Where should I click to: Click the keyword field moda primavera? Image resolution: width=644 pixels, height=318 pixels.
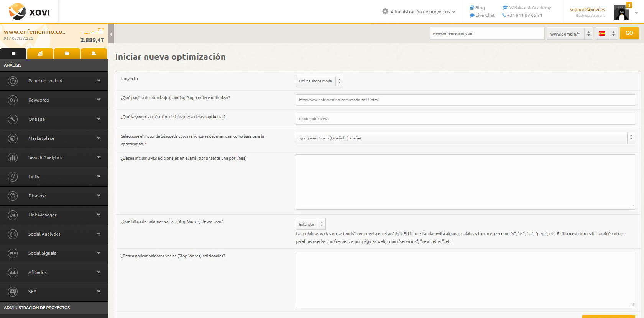pos(465,119)
